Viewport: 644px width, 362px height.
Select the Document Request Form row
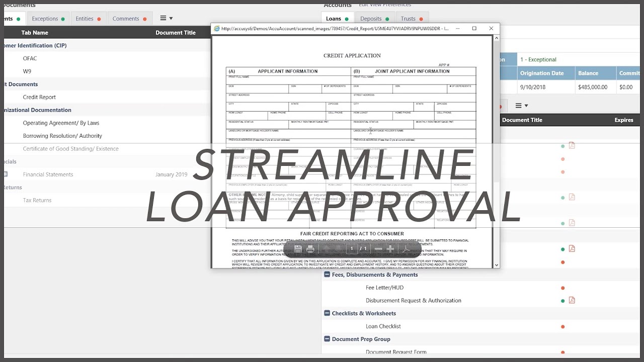396,352
